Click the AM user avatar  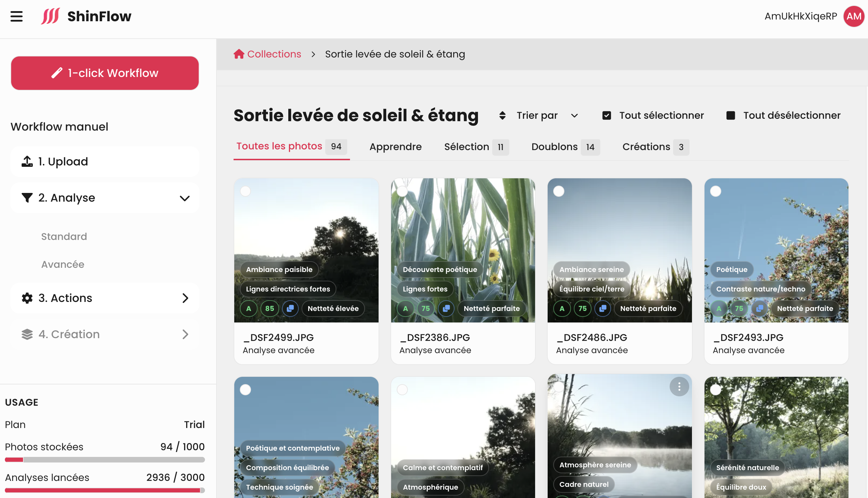point(853,16)
